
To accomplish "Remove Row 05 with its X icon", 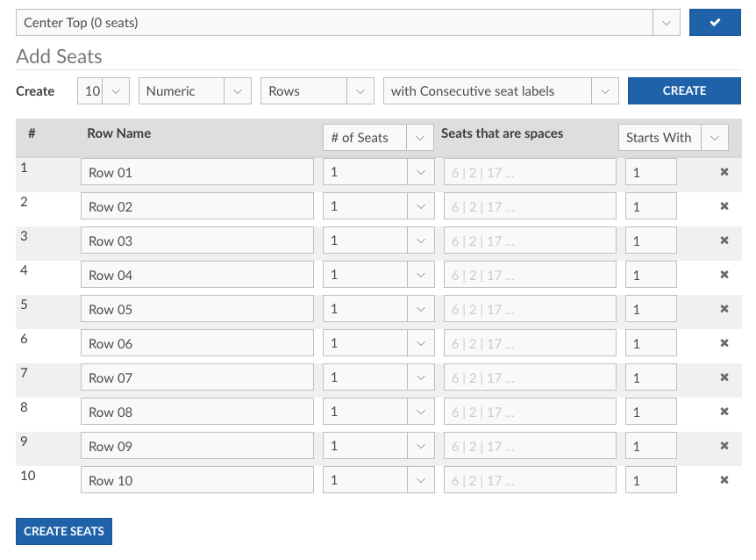I will (724, 309).
